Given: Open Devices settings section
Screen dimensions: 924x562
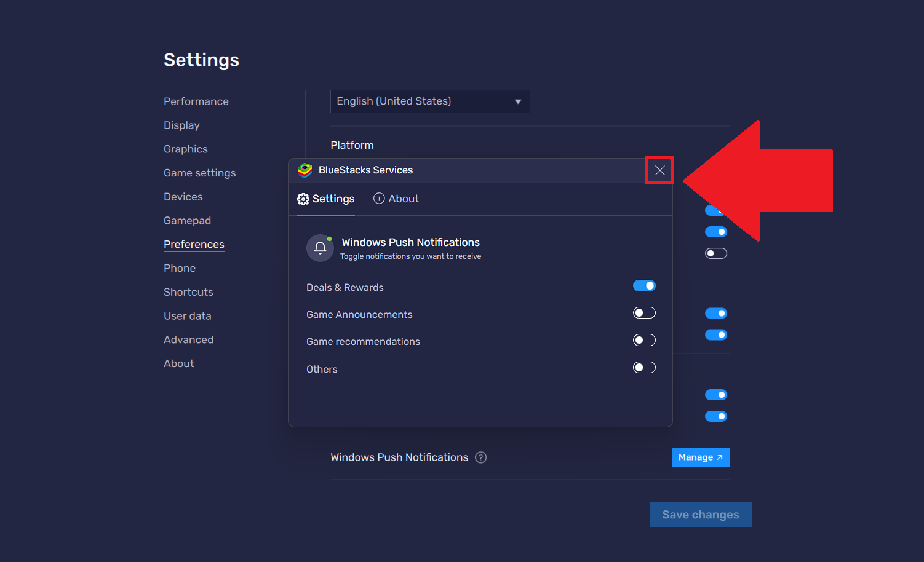Looking at the screenshot, I should (x=183, y=197).
